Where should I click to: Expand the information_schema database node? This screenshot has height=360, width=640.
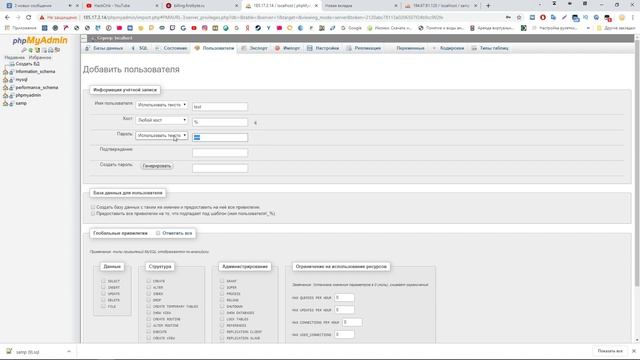[5, 72]
